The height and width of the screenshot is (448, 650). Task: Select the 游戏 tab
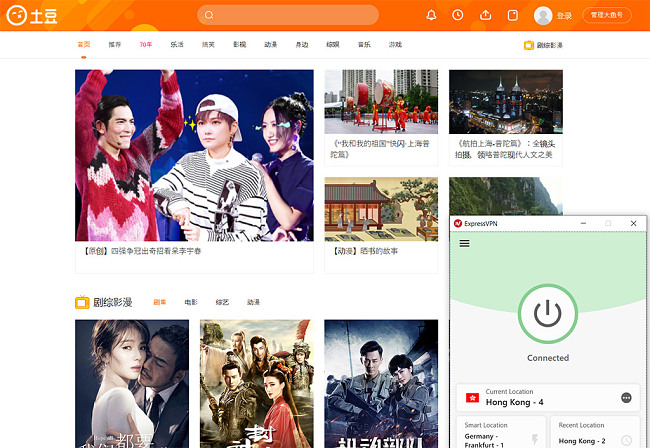pyautogui.click(x=395, y=44)
